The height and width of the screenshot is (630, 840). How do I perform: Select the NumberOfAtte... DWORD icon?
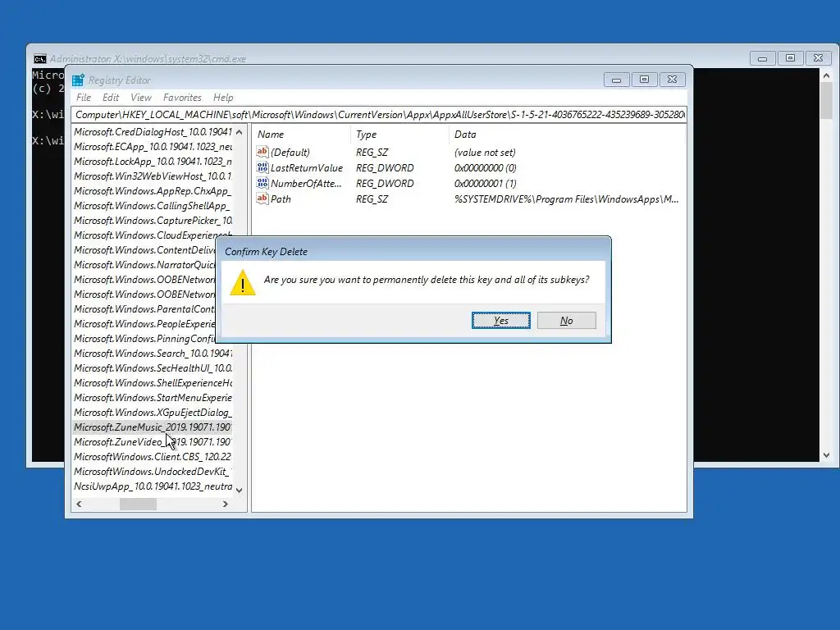tap(262, 183)
